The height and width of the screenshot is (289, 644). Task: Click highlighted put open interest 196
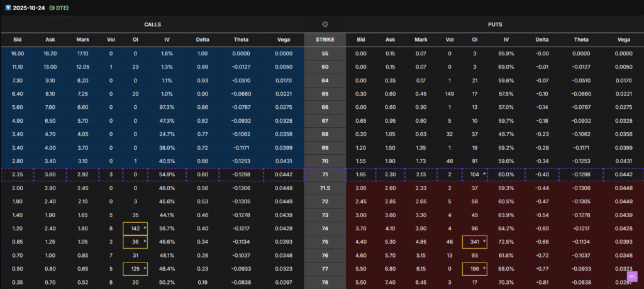475,269
